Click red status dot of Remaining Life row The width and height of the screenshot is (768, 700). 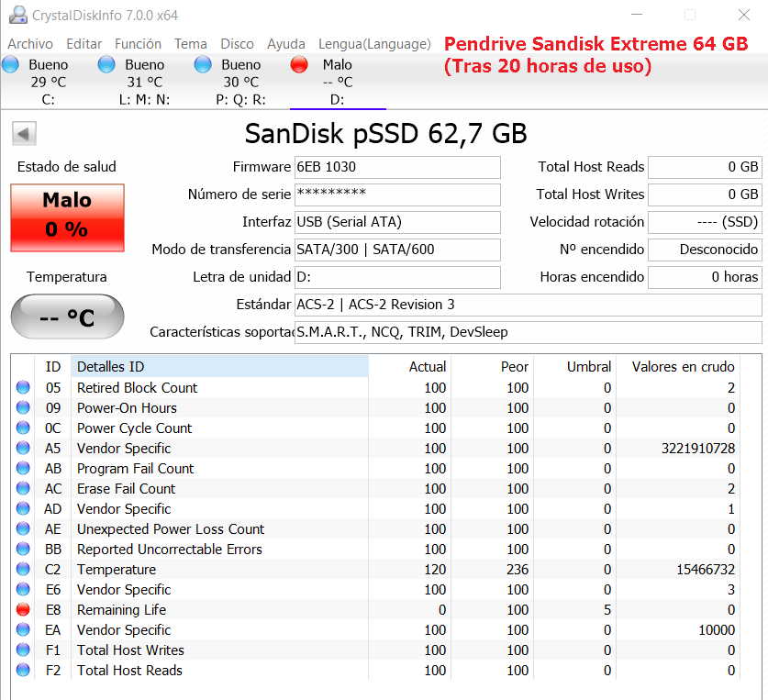tap(23, 609)
